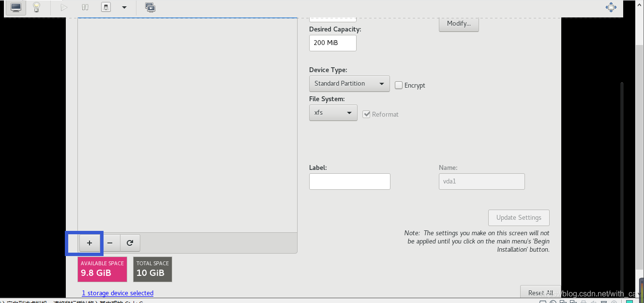Toggle fullscreen view icon at top right
Image resolution: width=644 pixels, height=303 pixels.
tap(611, 7)
